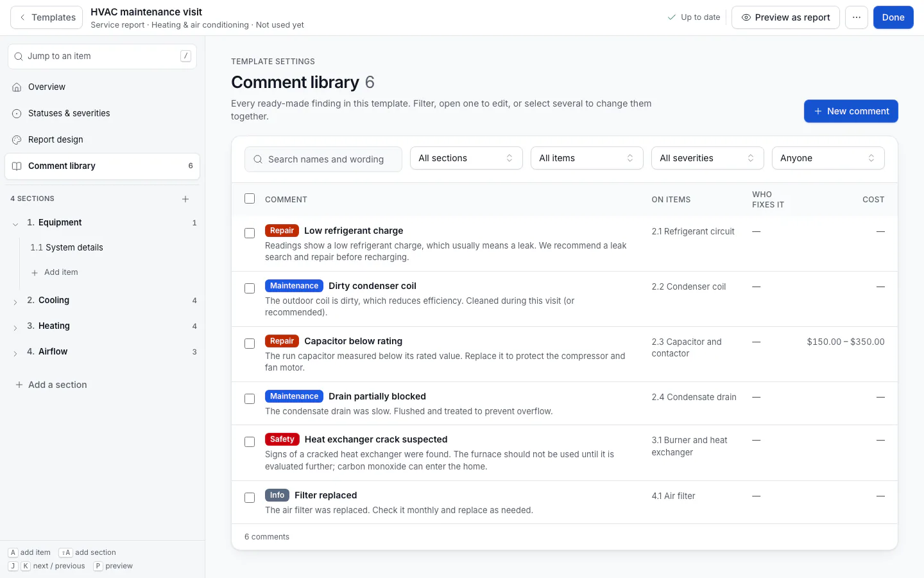This screenshot has height=578, width=924.
Task: Click Preview as report button
Action: pos(785,17)
